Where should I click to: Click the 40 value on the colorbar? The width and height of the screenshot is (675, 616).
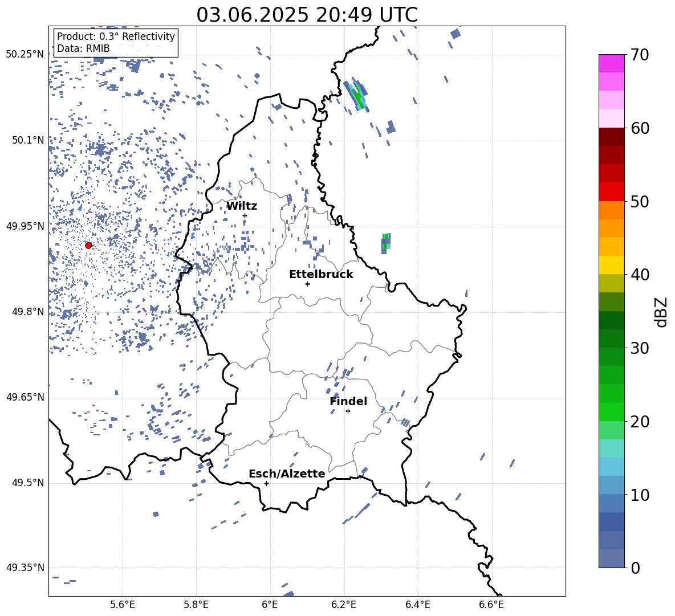pos(640,275)
